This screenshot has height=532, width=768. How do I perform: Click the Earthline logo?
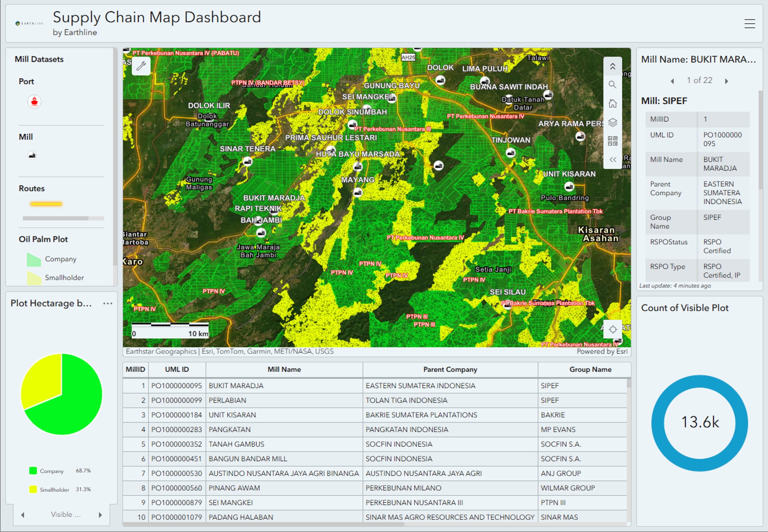pos(29,23)
